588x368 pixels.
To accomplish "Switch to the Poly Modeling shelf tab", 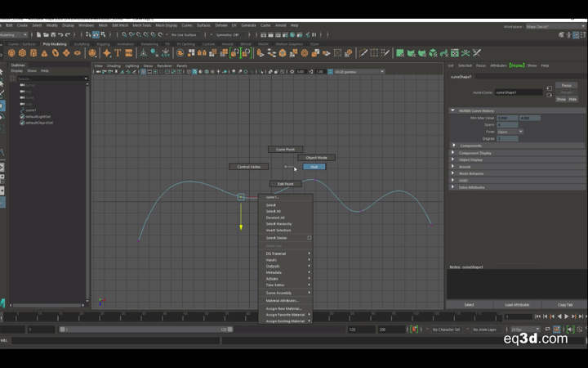I will click(x=55, y=44).
